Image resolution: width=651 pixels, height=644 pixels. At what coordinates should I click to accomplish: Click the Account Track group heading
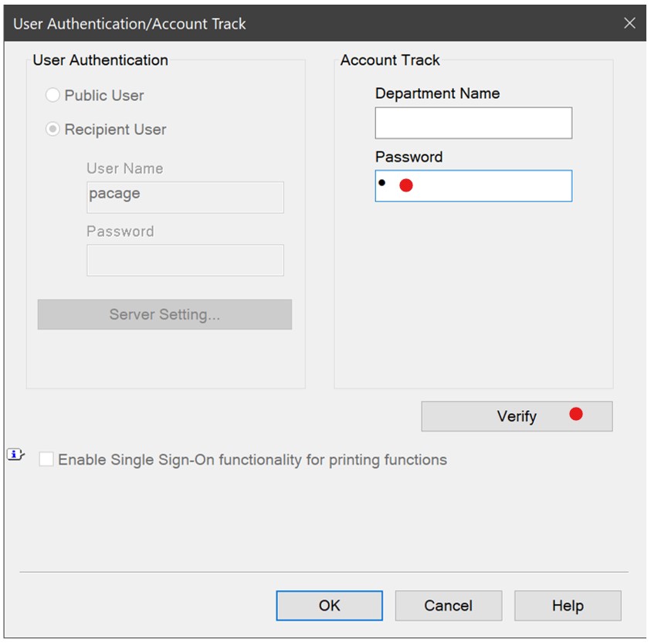point(390,60)
